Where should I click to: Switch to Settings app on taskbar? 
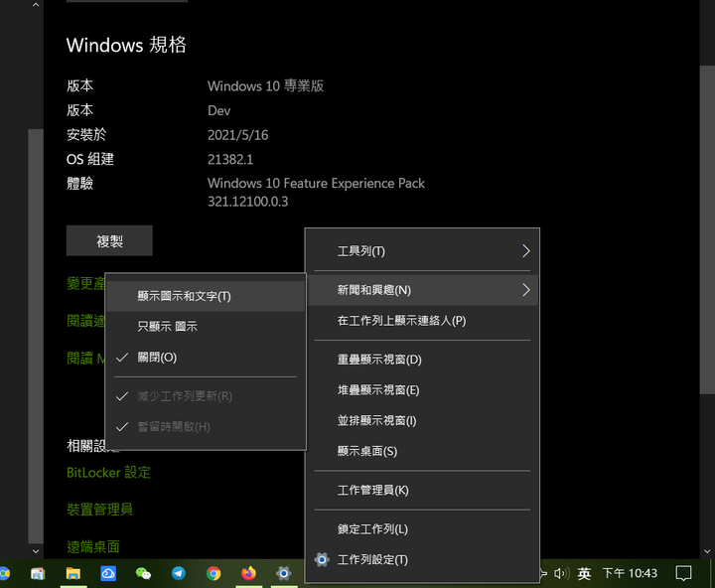(x=284, y=573)
